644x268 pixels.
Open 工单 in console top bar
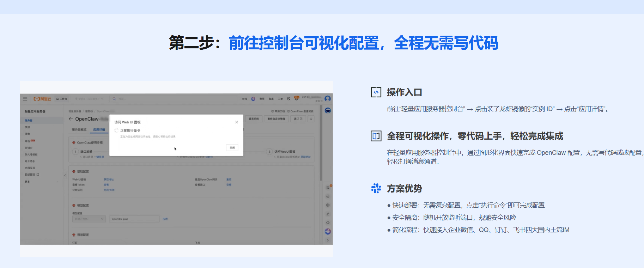(x=280, y=99)
